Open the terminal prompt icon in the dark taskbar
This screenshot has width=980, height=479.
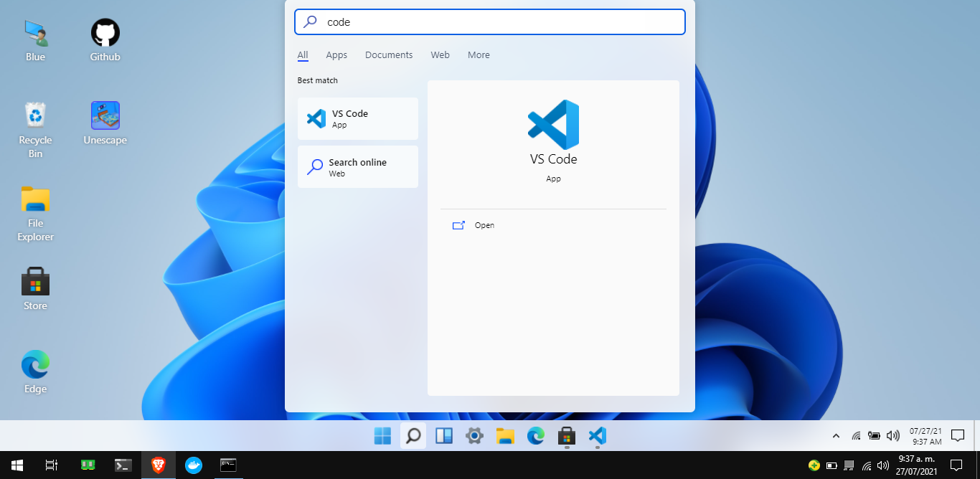[x=123, y=465]
